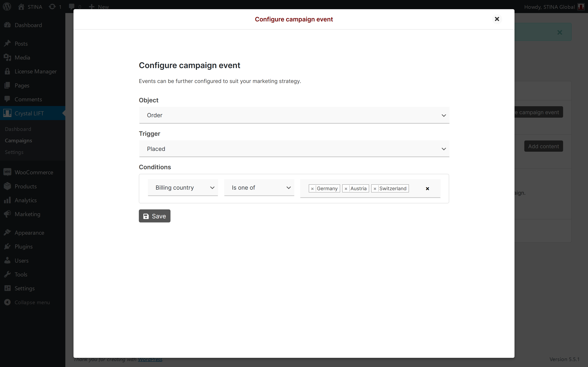Screen dimensions: 588x367
Task: Click the WordPress logo icon
Action: click(x=7, y=7)
